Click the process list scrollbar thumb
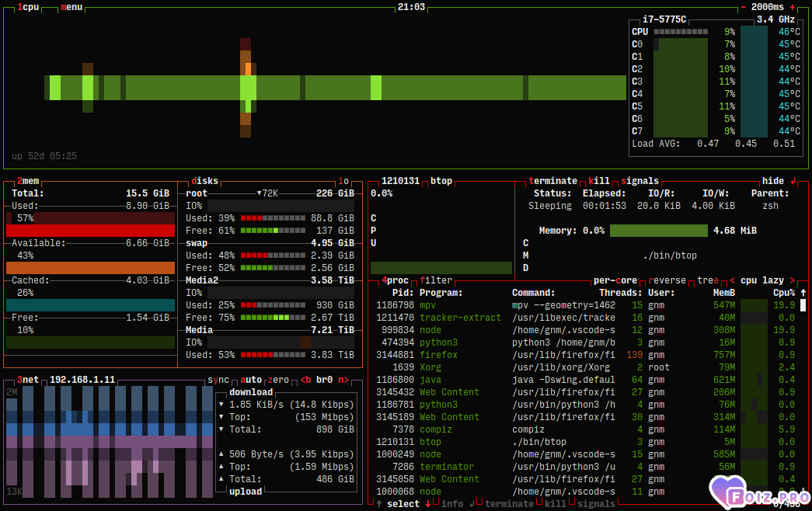This screenshot has height=511, width=812. (803, 305)
